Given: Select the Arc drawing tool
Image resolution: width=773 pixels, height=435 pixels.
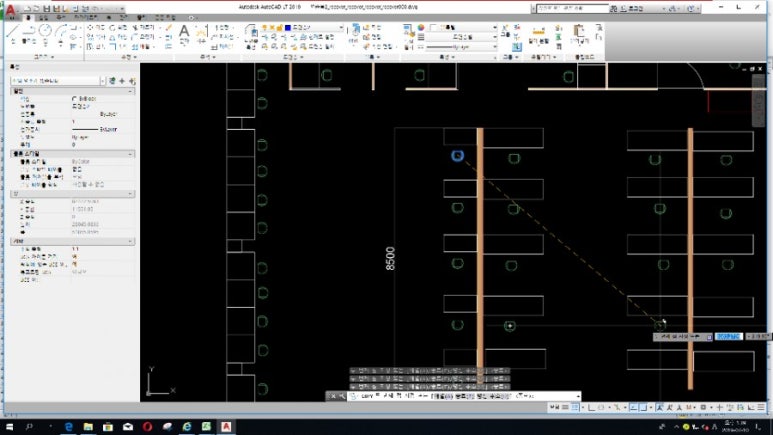Looking at the screenshot, I should [x=61, y=31].
